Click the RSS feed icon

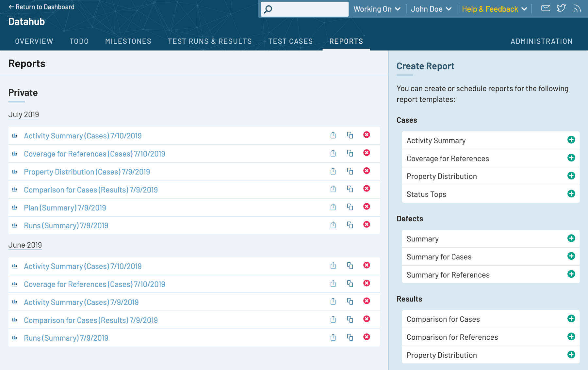coord(577,8)
